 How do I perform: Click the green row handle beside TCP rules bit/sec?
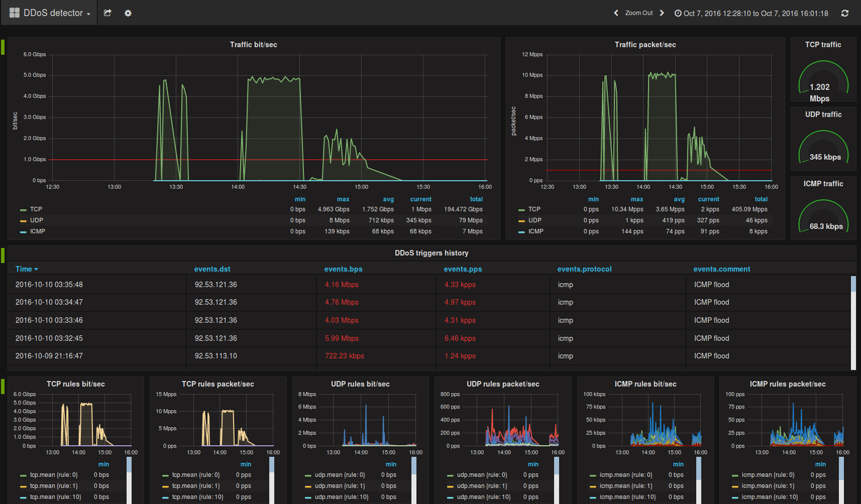[x=3, y=386]
